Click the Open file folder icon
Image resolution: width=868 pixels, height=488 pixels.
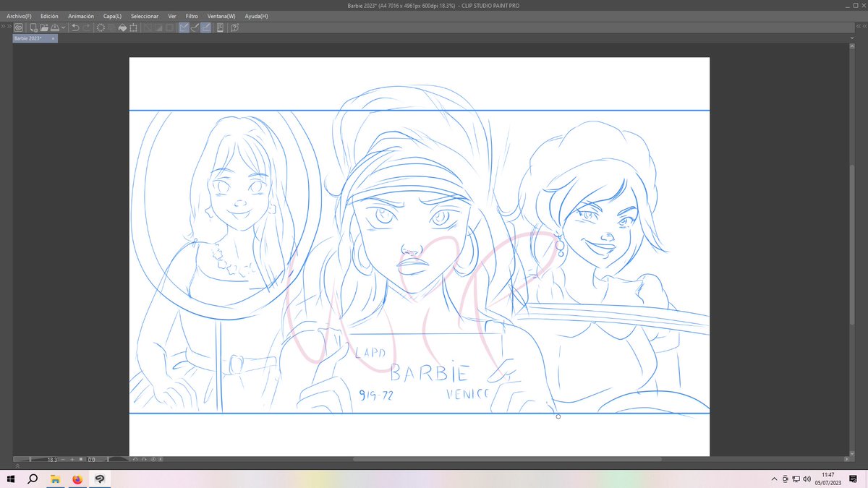coord(44,27)
